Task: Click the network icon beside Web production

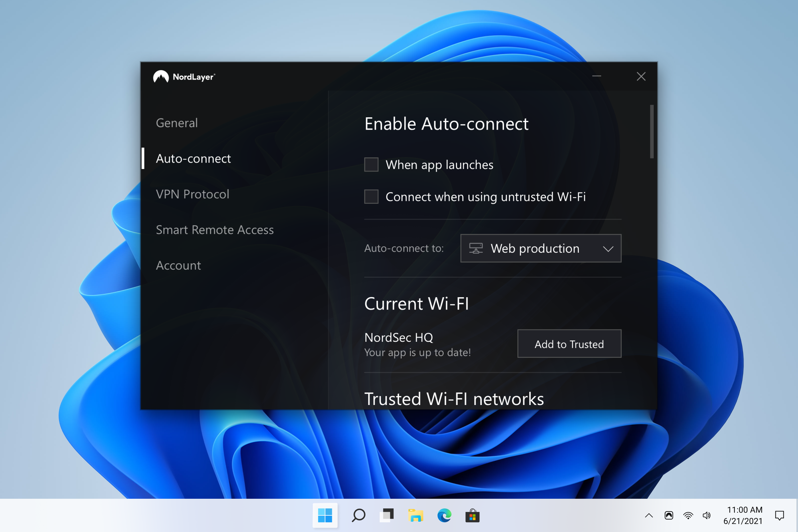Action: [x=476, y=248]
